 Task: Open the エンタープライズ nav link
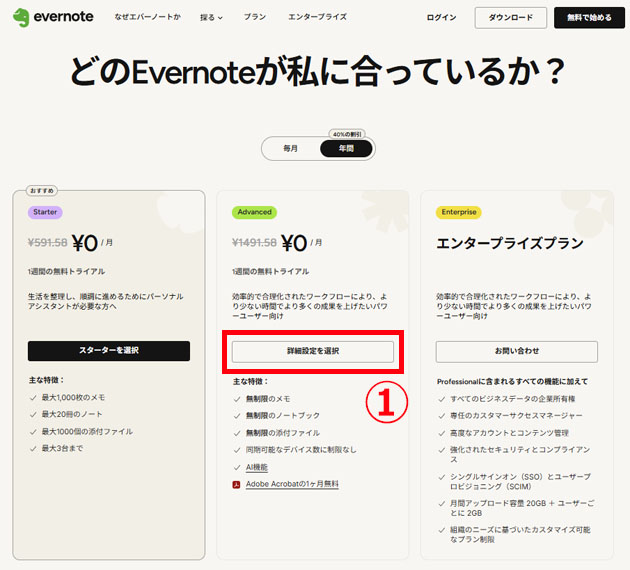click(x=317, y=17)
